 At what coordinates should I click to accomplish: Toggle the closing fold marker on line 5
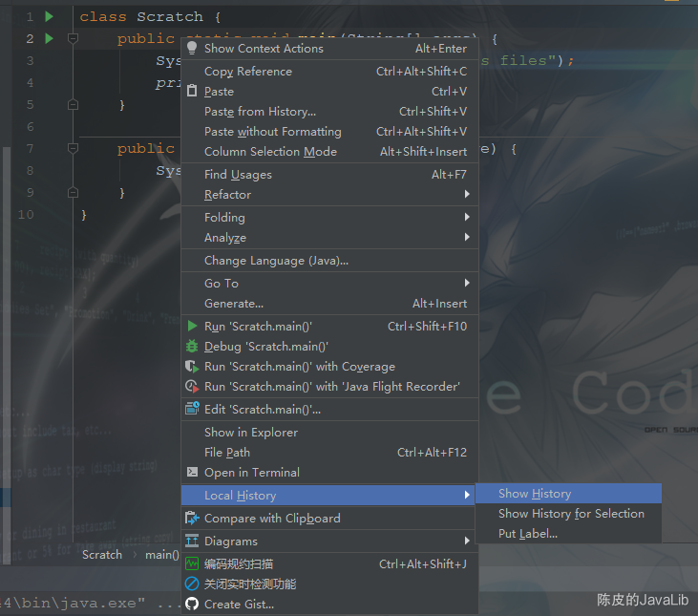pos(73,105)
